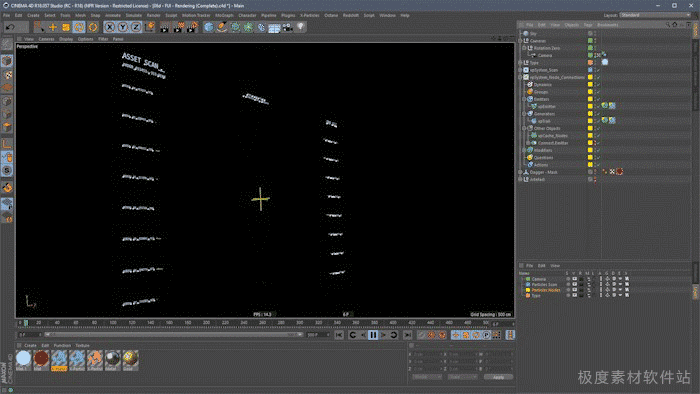Toggle the Y axis lock
The image size is (700, 394).
point(122,27)
